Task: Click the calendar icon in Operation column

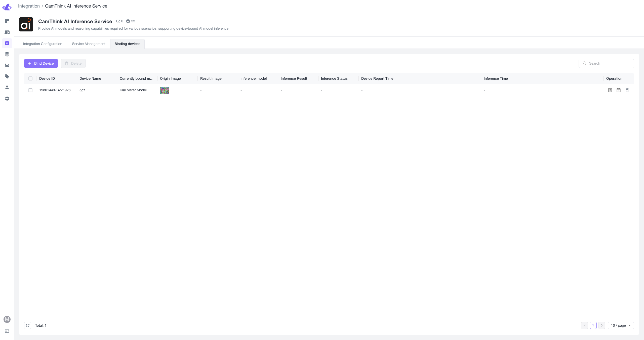Action: [619, 90]
